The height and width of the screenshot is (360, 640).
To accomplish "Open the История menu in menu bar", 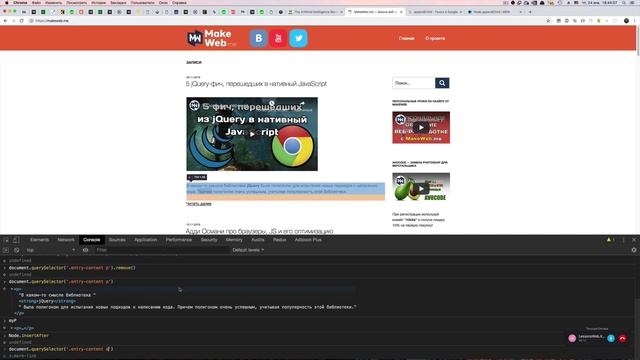I will tap(98, 2).
